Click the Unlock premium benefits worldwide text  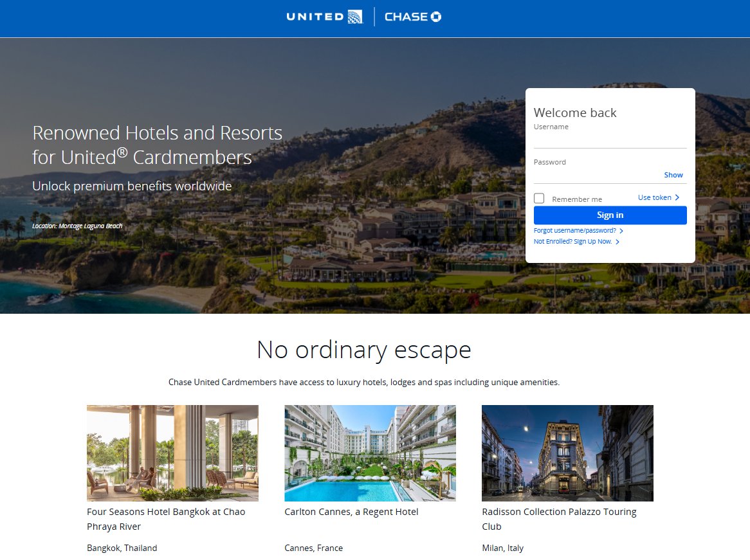pos(132,186)
